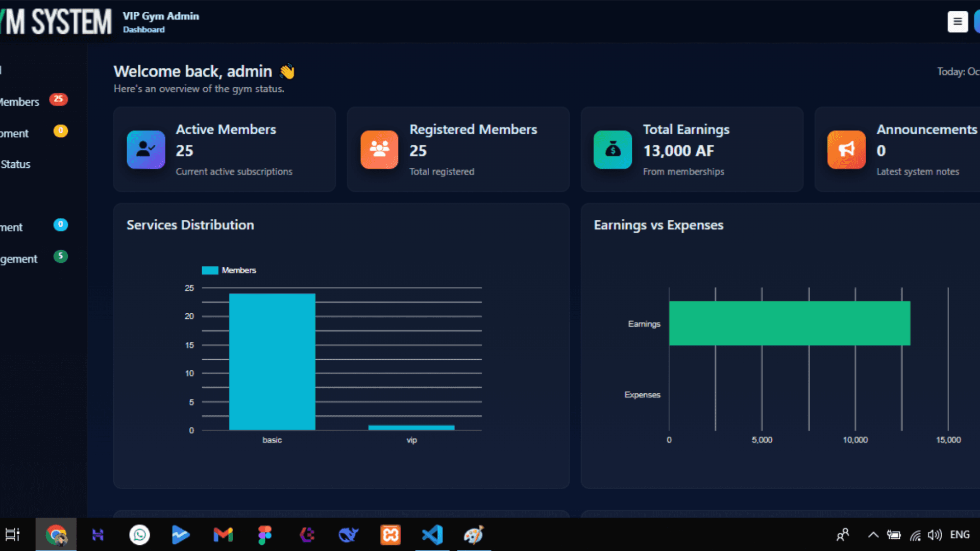Click the Dashboard breadcrumb link under VIP Gym Admin
Screen dimensions: 980x551
coord(143,30)
